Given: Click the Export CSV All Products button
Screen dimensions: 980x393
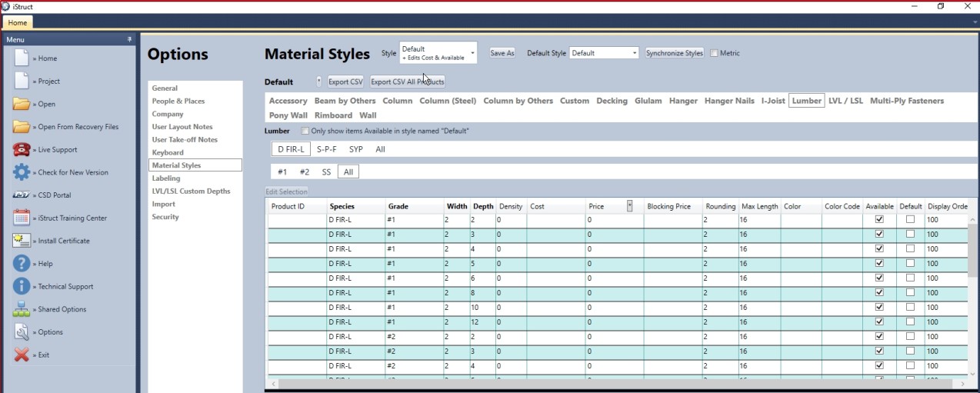Looking at the screenshot, I should pos(407,82).
